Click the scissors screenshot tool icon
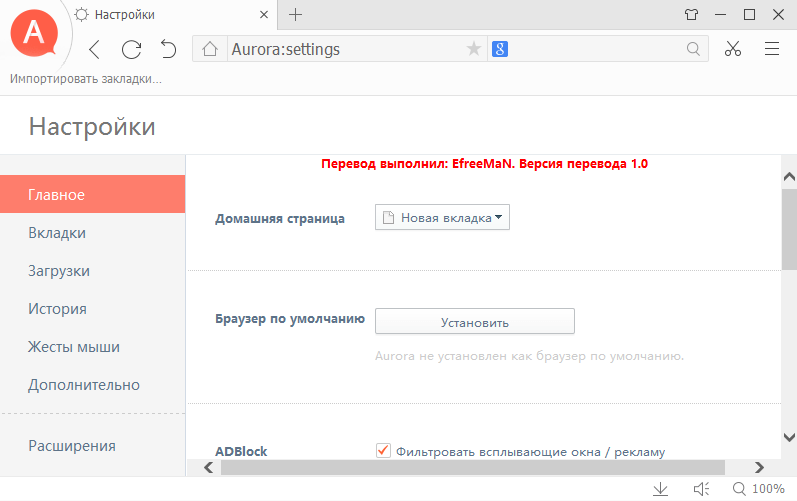This screenshot has width=797, height=501. 733,49
